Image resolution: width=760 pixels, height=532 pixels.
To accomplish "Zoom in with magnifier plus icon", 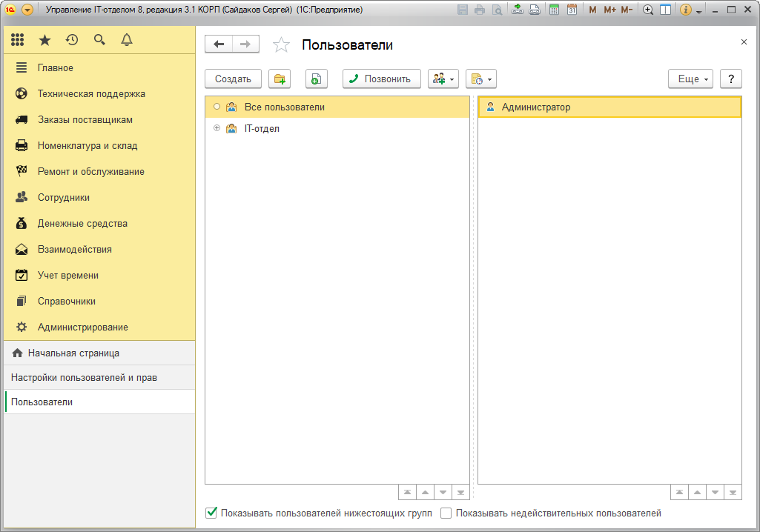I will click(648, 10).
